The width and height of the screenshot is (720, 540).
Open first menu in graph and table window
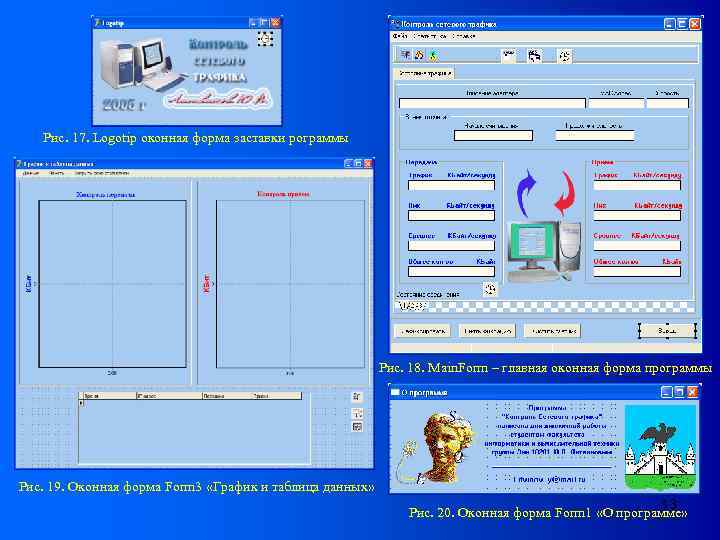tap(31, 174)
